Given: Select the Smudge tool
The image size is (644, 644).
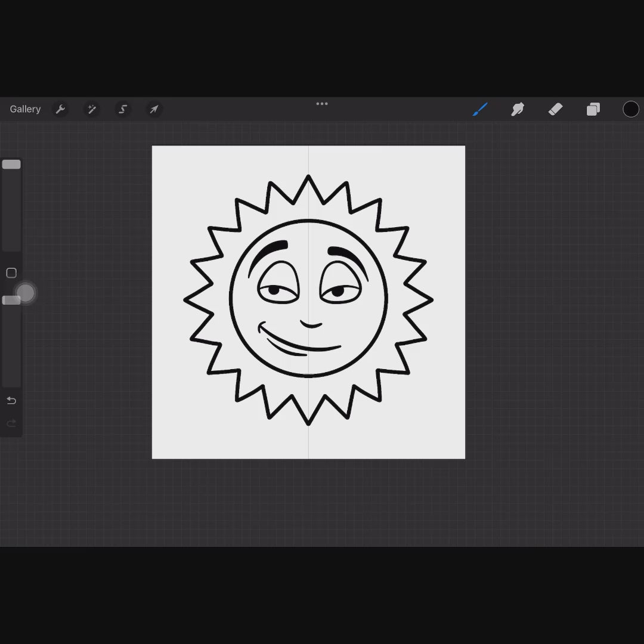Looking at the screenshot, I should coord(518,109).
